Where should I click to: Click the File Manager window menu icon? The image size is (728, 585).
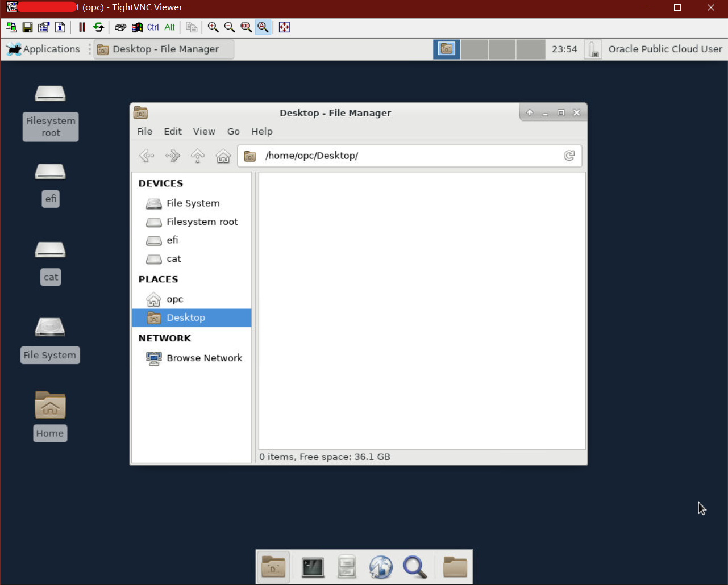coord(140,112)
